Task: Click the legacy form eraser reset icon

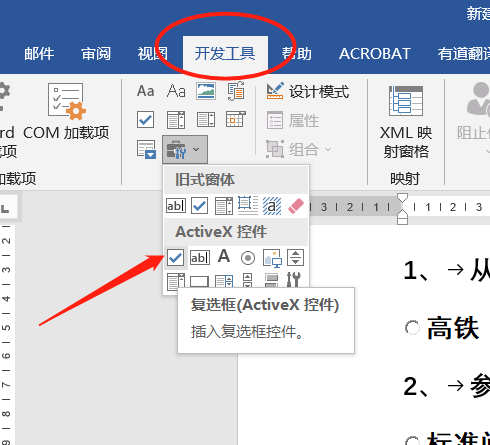Action: [x=296, y=206]
